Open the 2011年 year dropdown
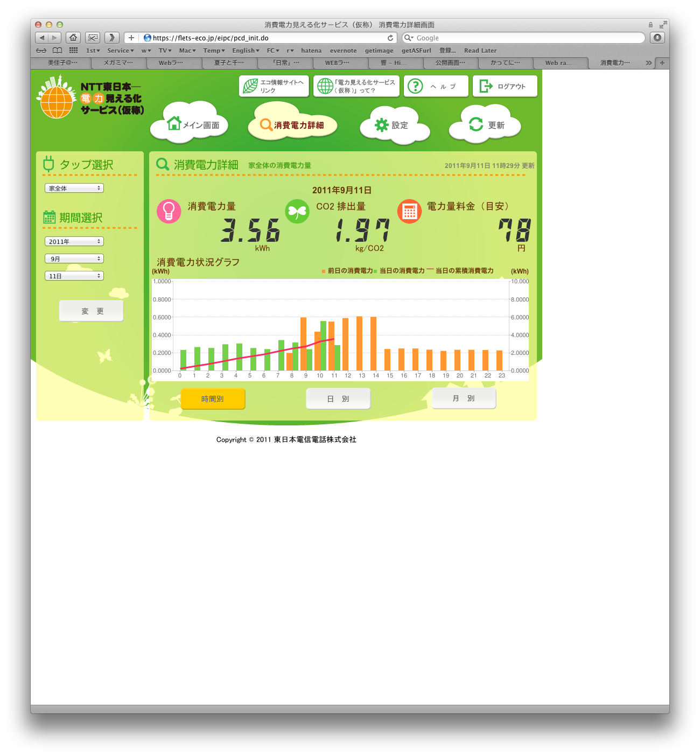Screen dimensions: 700x756 [x=74, y=242]
